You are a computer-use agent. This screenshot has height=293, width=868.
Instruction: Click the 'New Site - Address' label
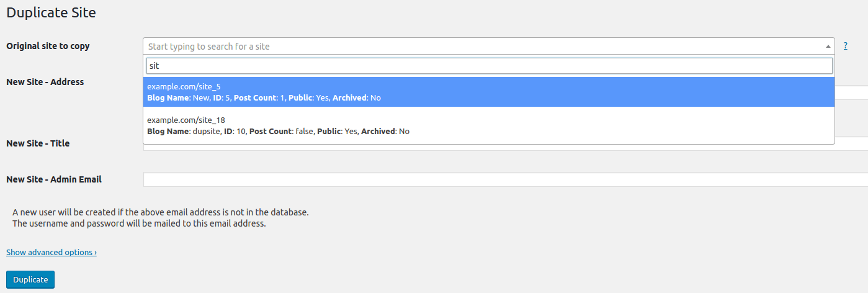pos(45,81)
